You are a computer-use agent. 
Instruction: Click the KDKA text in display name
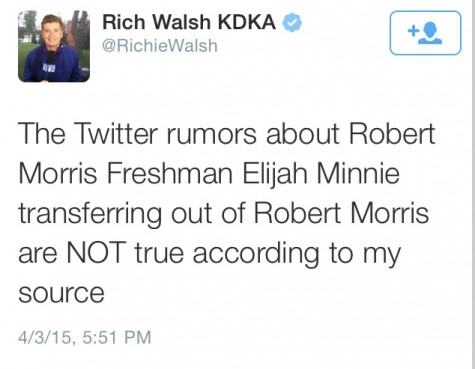(x=247, y=22)
